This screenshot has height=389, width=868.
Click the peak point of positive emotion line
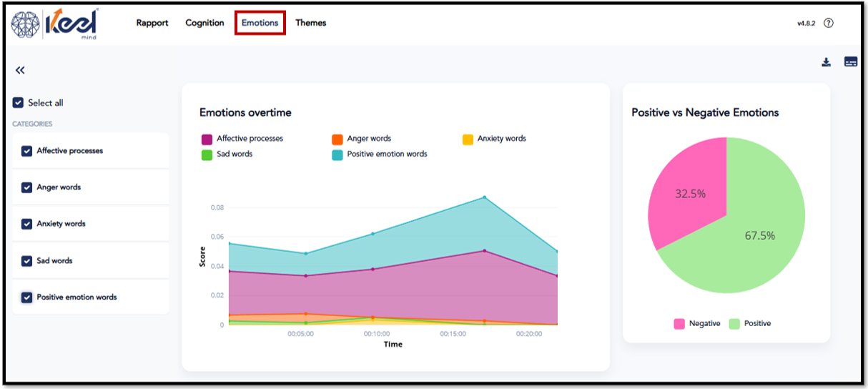[x=484, y=197]
